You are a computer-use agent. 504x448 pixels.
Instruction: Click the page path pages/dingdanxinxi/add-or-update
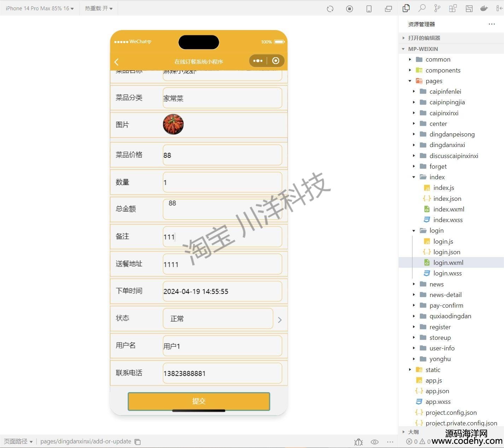click(x=86, y=441)
